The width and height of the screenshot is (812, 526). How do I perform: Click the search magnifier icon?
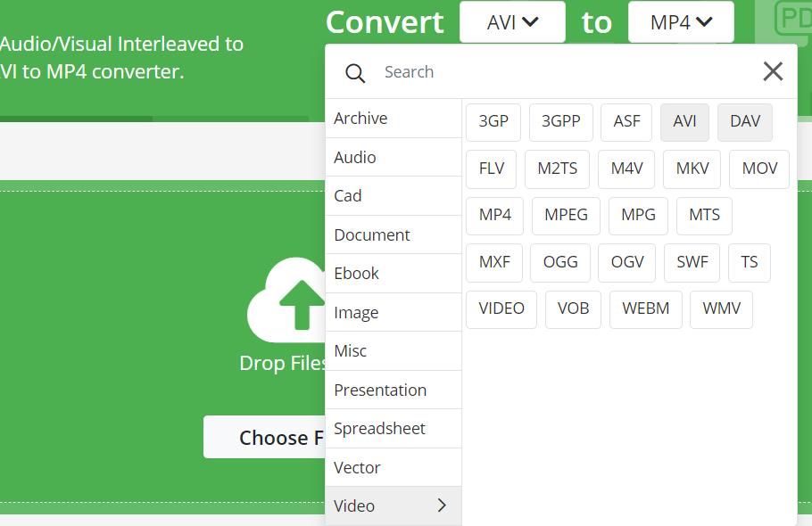tap(355, 73)
